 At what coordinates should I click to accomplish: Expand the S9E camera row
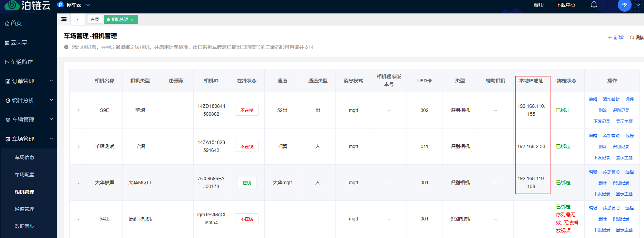click(78, 111)
